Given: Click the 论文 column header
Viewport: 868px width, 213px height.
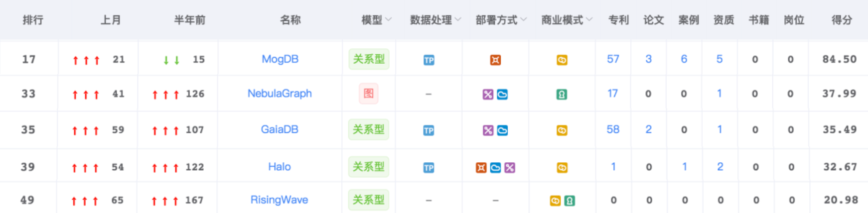Looking at the screenshot, I should [653, 20].
